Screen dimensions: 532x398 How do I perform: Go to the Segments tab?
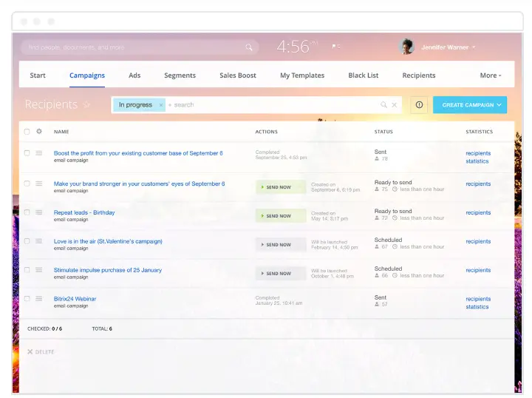[x=180, y=75]
